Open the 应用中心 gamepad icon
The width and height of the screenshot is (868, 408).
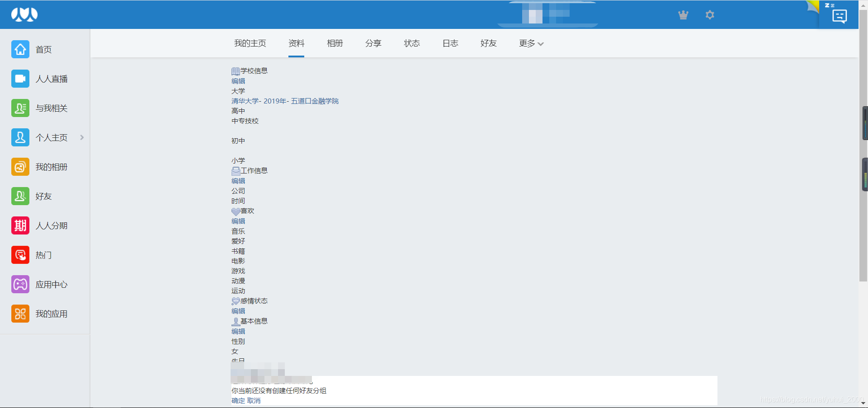coord(20,284)
